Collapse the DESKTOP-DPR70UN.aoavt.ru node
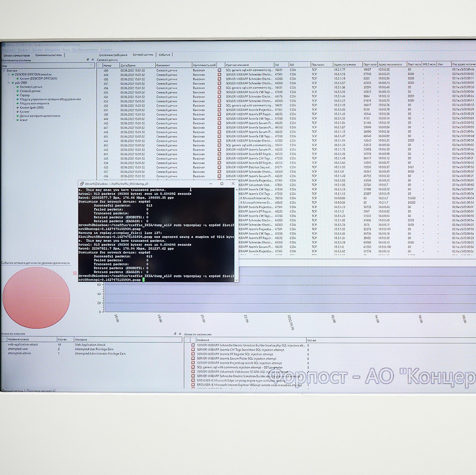476x475 pixels. pyautogui.click(x=9, y=74)
